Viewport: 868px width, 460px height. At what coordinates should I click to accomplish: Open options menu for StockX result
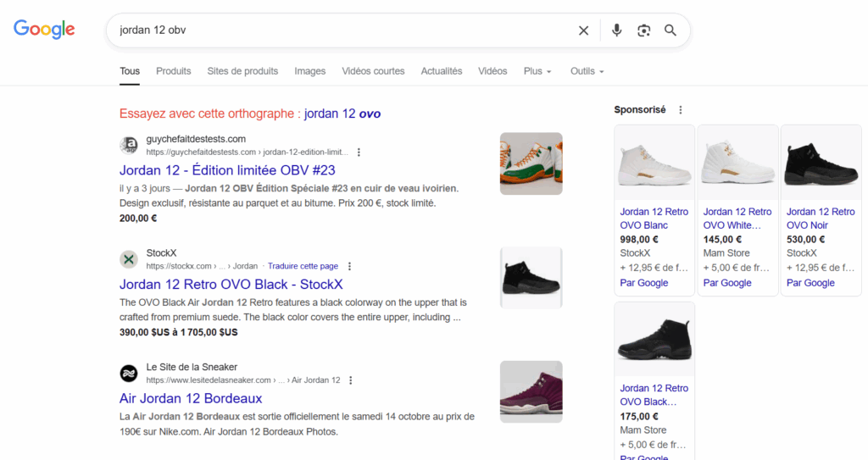point(349,266)
